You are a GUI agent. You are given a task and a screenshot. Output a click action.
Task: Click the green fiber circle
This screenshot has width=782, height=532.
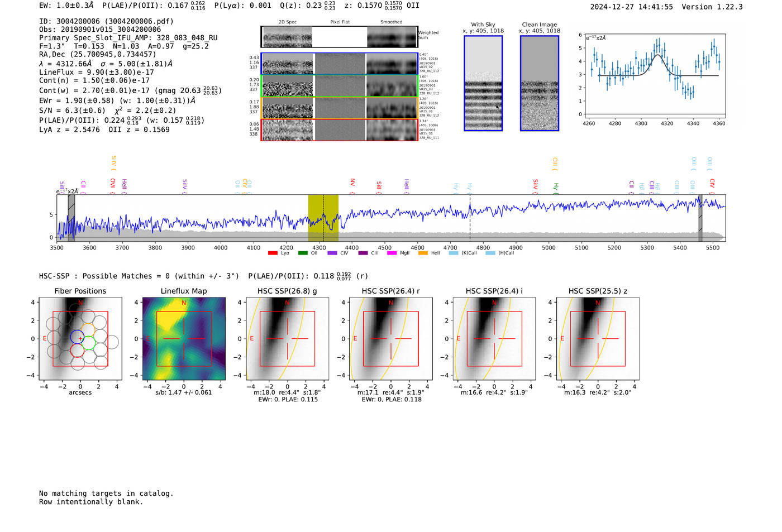pyautogui.click(x=89, y=343)
